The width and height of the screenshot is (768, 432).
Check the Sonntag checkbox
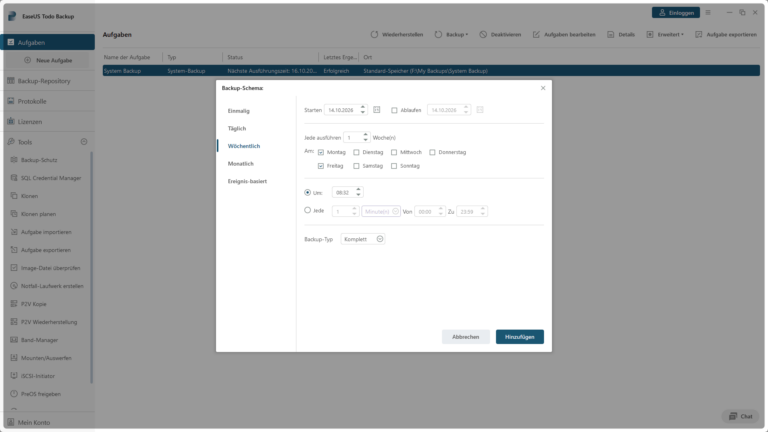(x=394, y=166)
